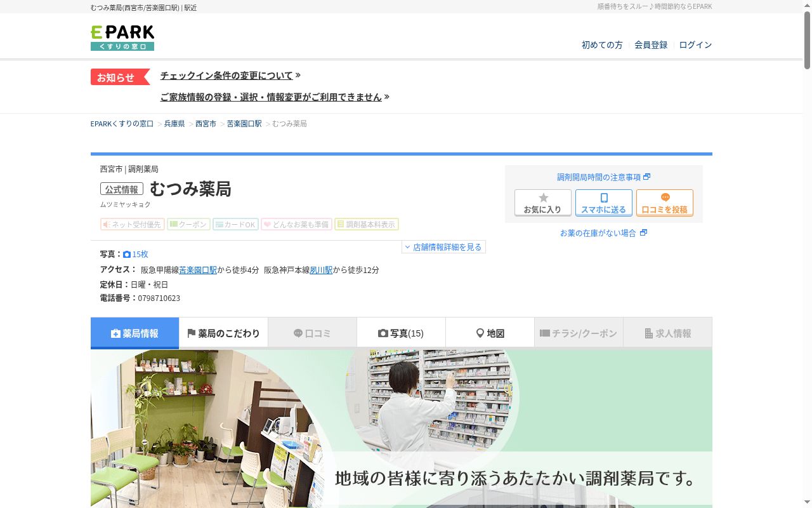Screen dimensions: 812x508
Task: Click the ログイン link
Action: pyautogui.click(x=695, y=45)
